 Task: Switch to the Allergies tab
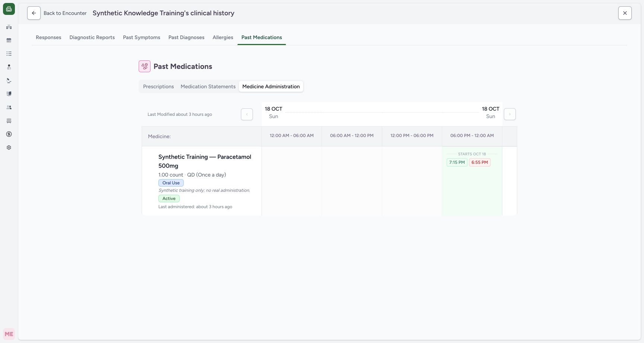223,37
